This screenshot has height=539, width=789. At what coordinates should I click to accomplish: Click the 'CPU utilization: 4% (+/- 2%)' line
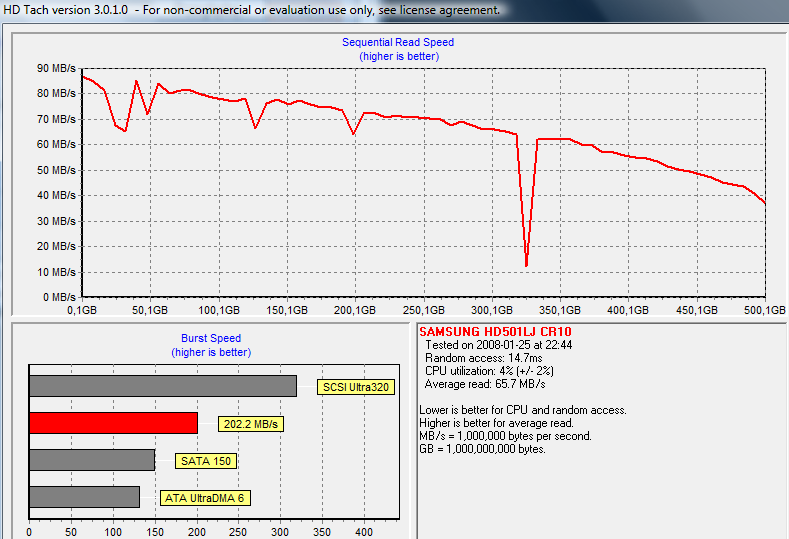point(489,371)
